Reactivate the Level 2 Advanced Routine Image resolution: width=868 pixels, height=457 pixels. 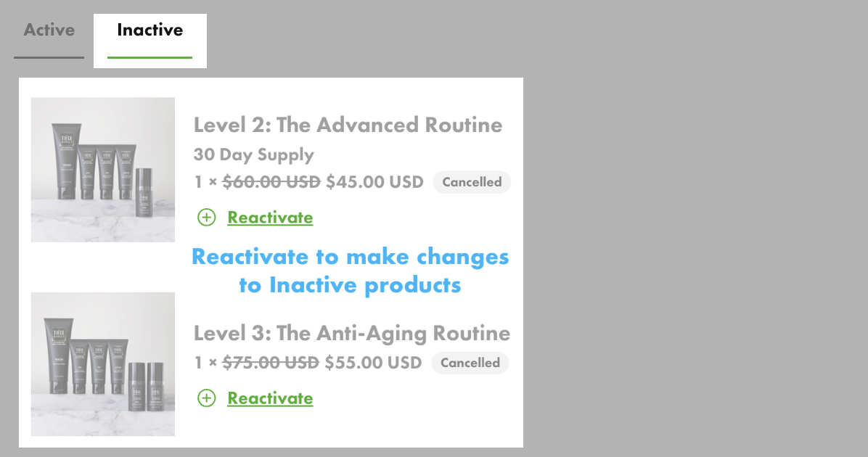[270, 218]
